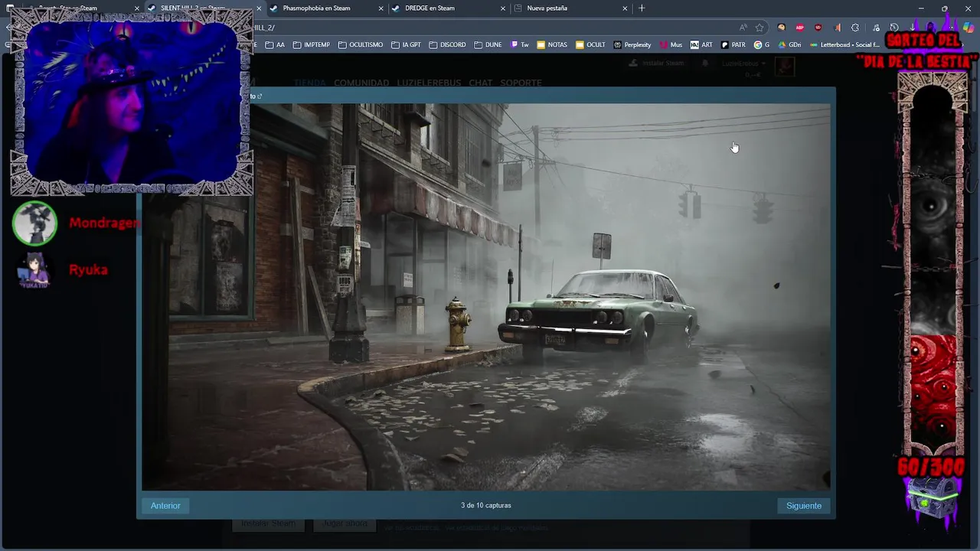Open the PATR Patreon bookmark

pyautogui.click(x=733, y=45)
